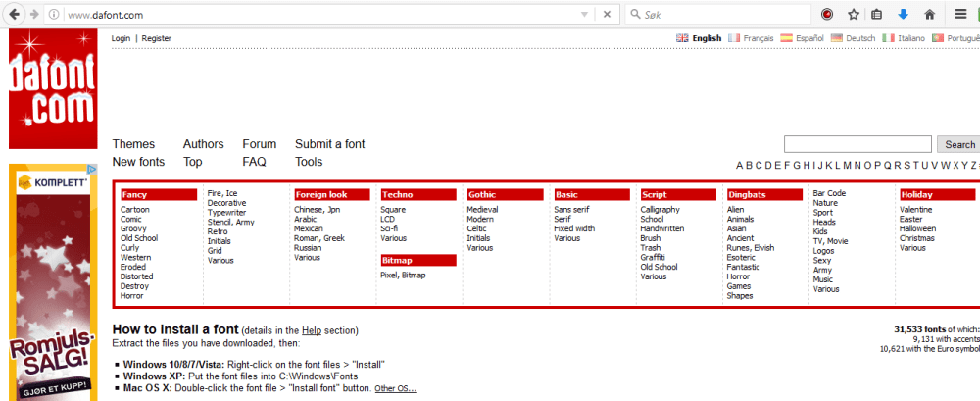This screenshot has width=980, height=401.
Task: Show bookmarks list icon in toolbar
Action: coord(877,14)
